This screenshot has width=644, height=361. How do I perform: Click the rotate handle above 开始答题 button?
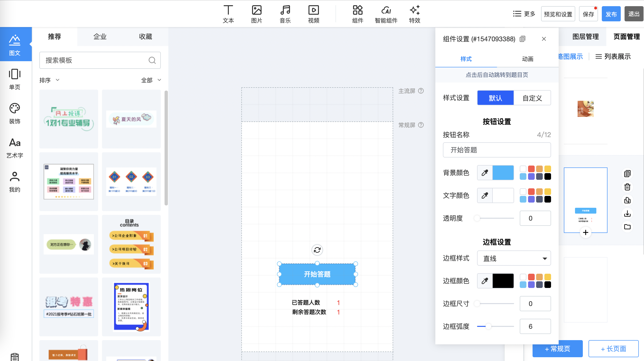[317, 250]
